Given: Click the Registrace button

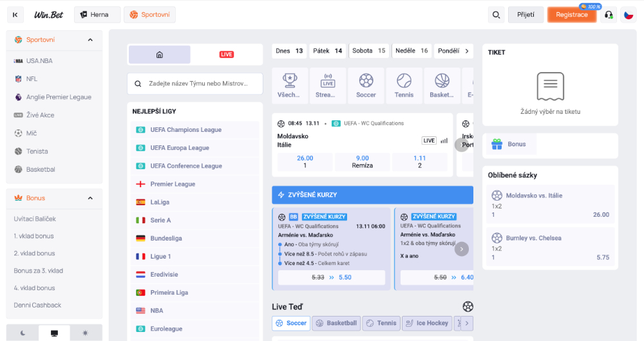Looking at the screenshot, I should 572,15.
